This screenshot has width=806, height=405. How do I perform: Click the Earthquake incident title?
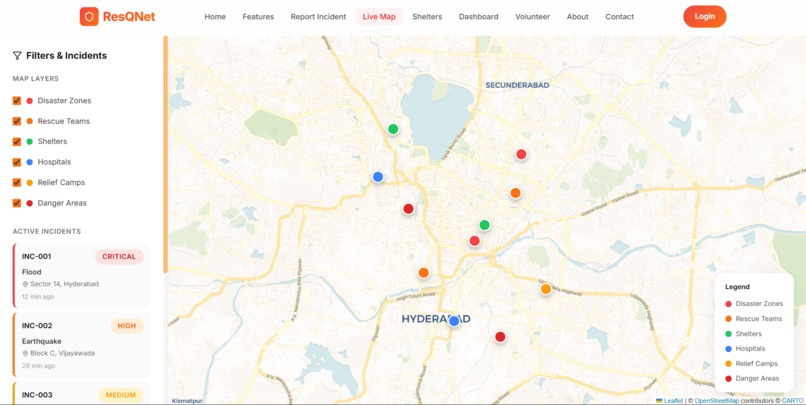point(42,341)
